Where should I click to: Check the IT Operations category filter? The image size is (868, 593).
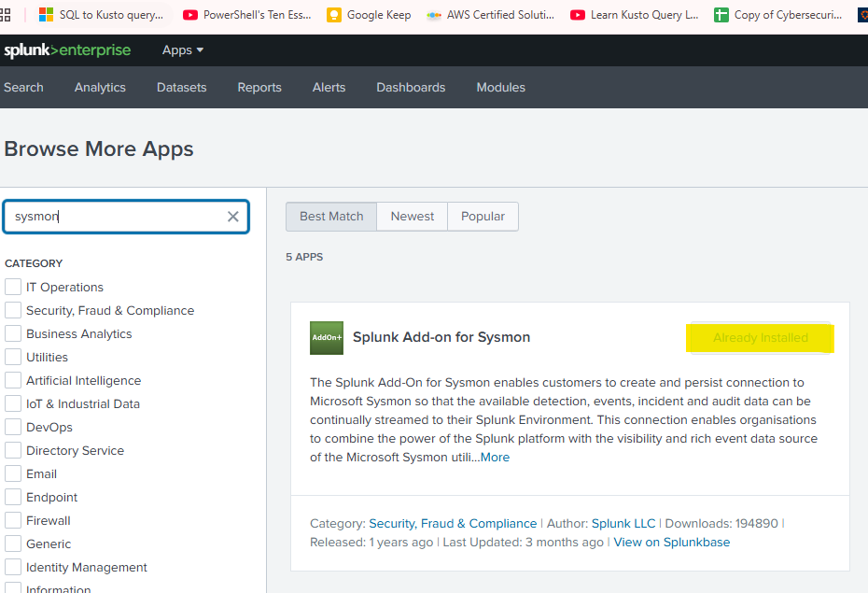[x=13, y=287]
